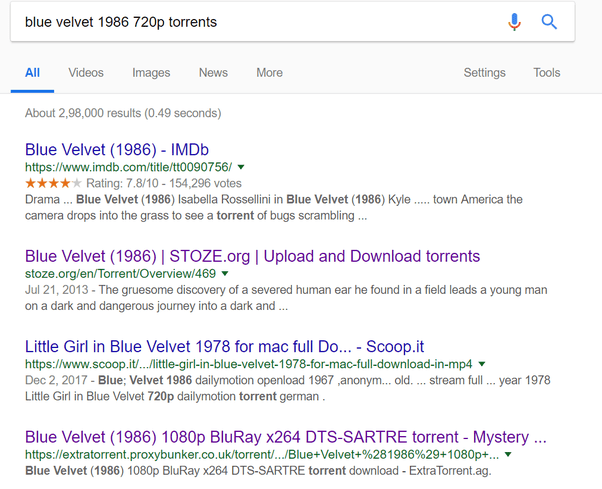This screenshot has height=489, width=602.
Task: Open the News tab
Action: click(213, 73)
